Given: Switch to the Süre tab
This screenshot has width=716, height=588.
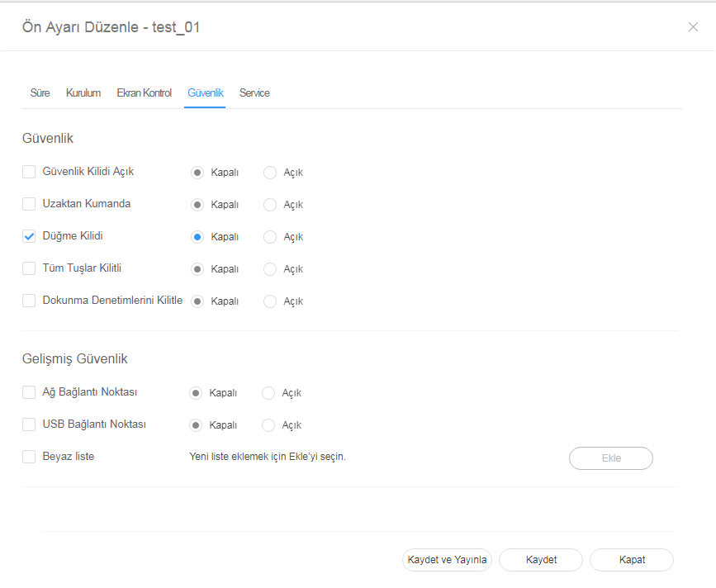Looking at the screenshot, I should coord(40,93).
